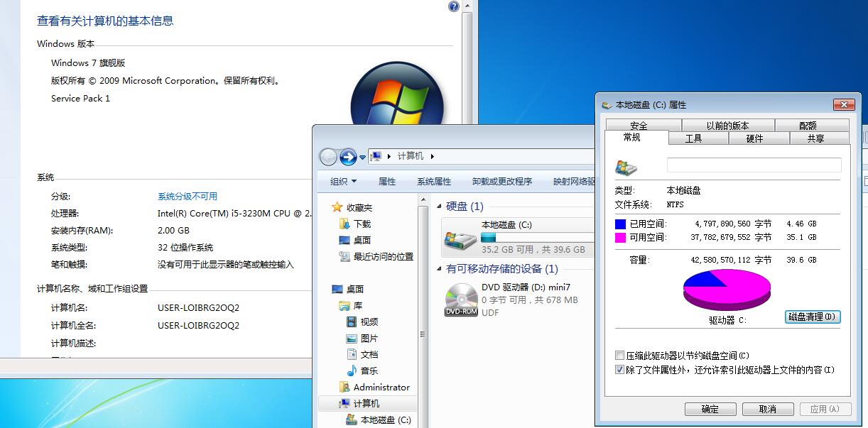The width and height of the screenshot is (868, 428).
Task: Click 系统属性 in Explorer toolbar
Action: (434, 181)
